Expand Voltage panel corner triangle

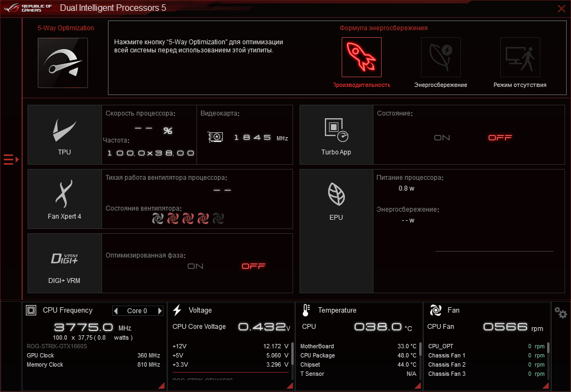tap(290, 386)
